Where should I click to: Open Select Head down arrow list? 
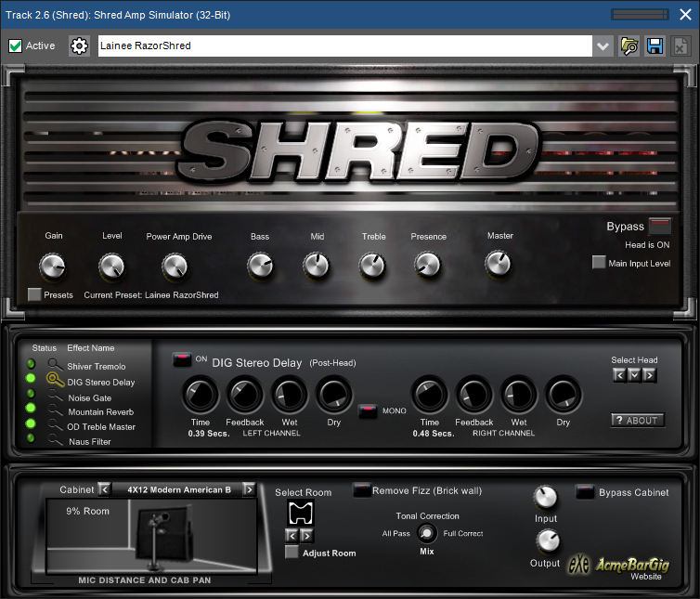coord(634,375)
